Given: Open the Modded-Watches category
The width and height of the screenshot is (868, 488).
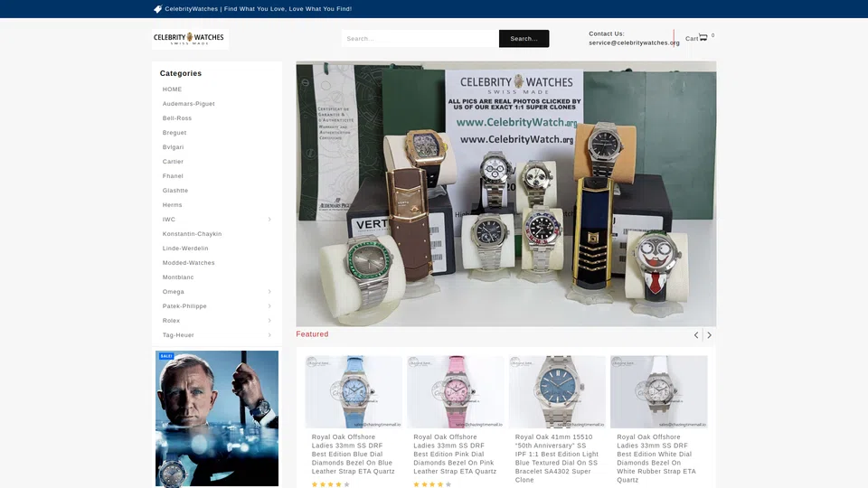Looking at the screenshot, I should (189, 263).
